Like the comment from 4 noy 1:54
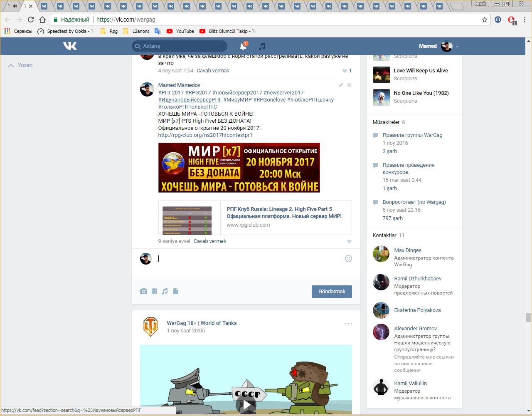This screenshot has width=532, height=416. pos(345,71)
